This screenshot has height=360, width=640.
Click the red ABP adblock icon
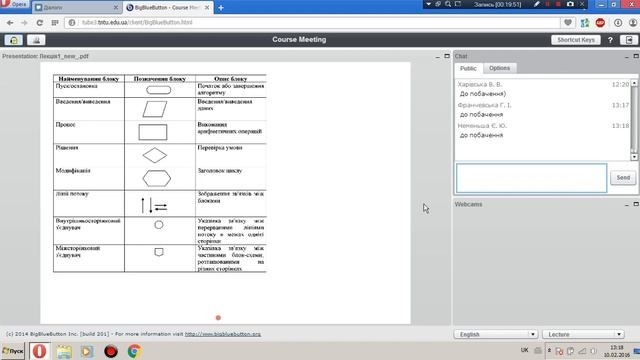[x=600, y=23]
